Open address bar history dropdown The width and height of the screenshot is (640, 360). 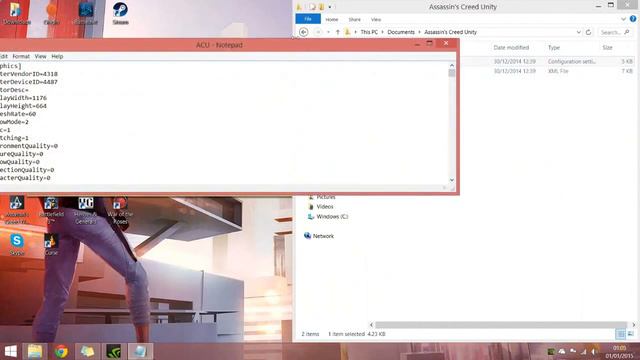point(578,32)
